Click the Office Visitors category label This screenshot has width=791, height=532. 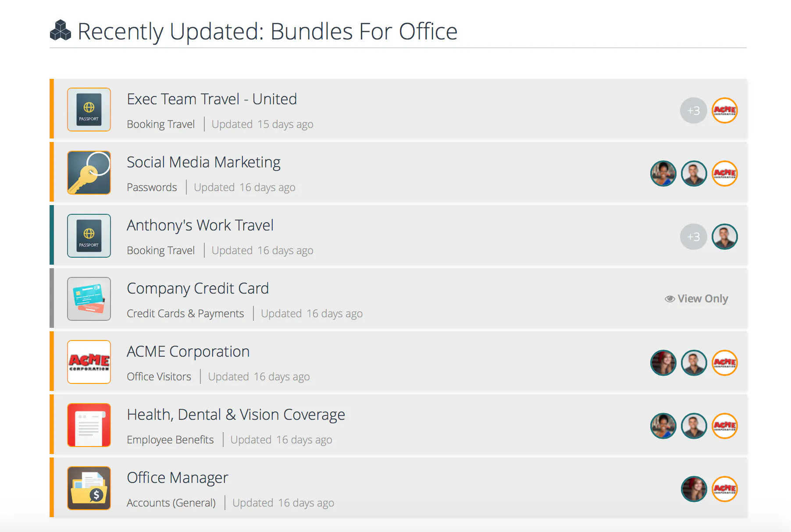pos(159,376)
